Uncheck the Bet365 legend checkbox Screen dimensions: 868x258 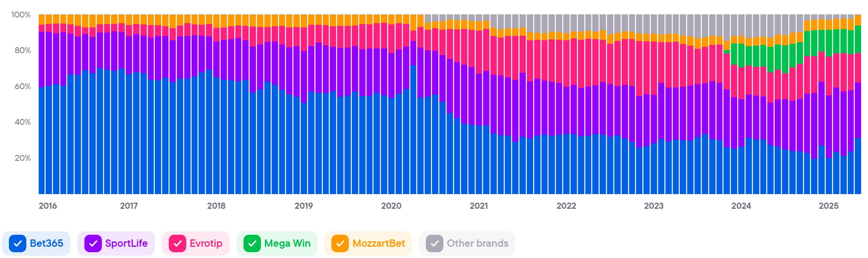click(x=17, y=244)
